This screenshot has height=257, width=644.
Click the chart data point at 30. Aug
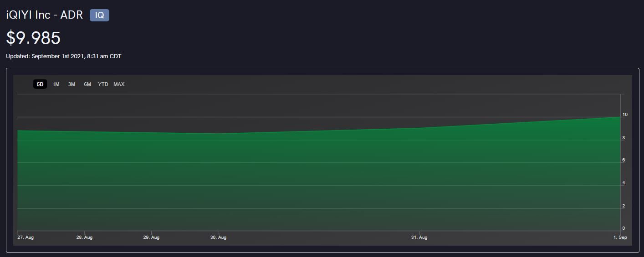click(x=218, y=134)
